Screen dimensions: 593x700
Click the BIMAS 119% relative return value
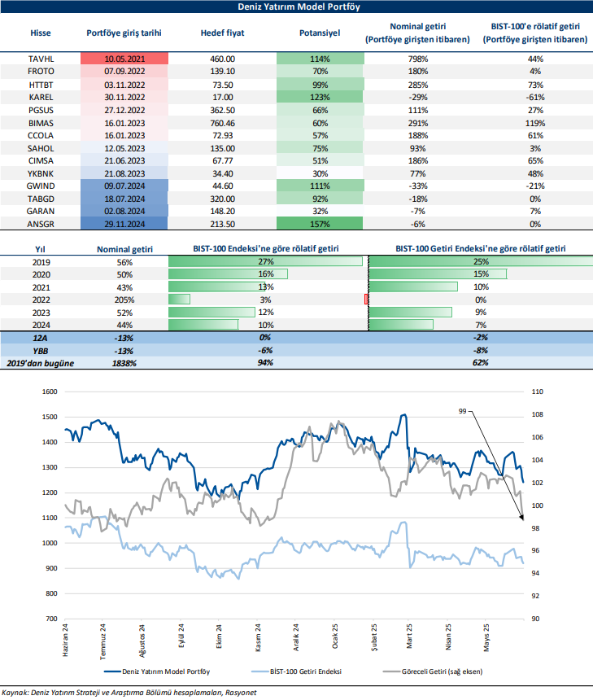(535, 122)
